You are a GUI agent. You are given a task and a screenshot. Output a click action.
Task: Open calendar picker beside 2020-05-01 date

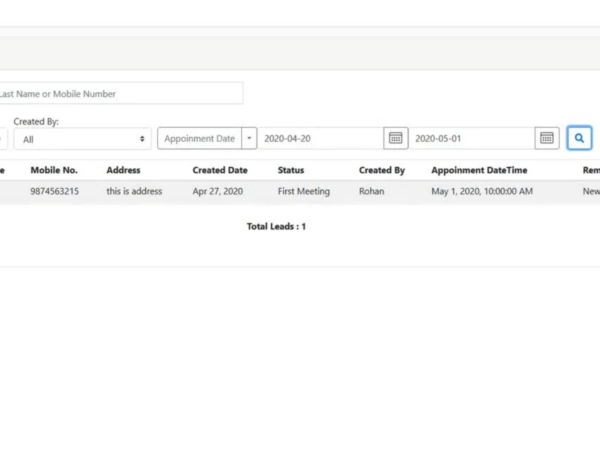546,139
